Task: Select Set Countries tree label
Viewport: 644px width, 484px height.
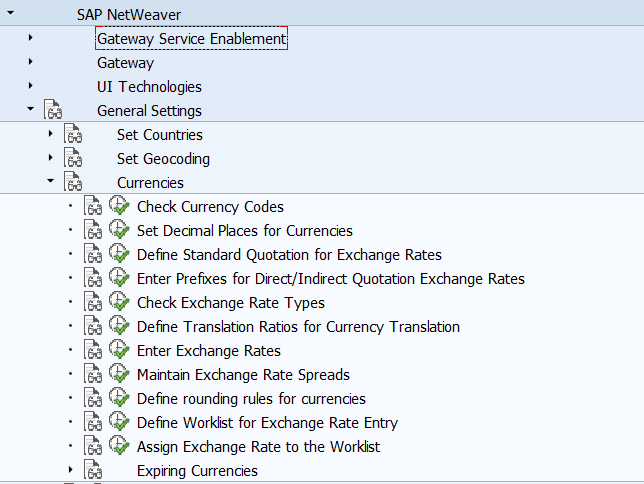Action: click(x=160, y=135)
